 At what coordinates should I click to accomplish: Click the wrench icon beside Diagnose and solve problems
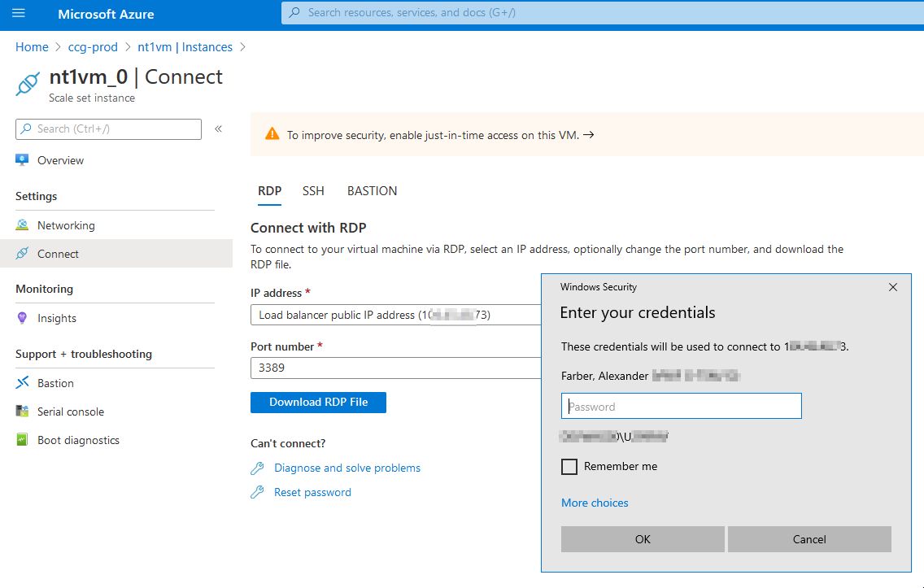(x=258, y=468)
